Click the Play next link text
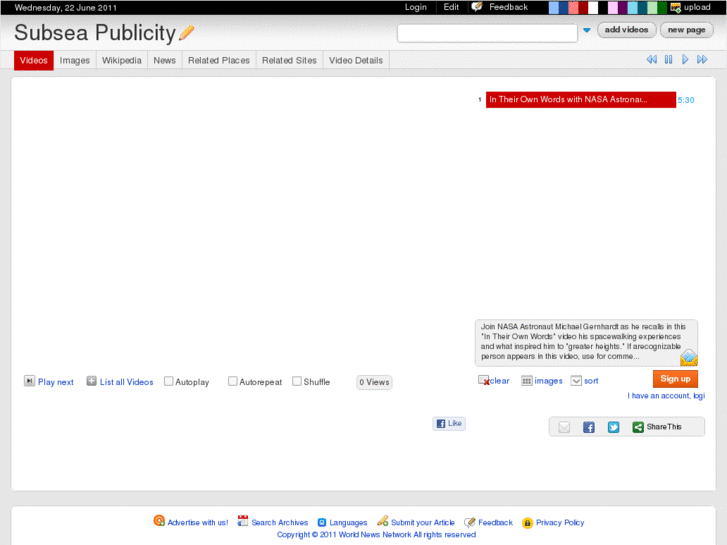This screenshot has height=545, width=727. coord(56,382)
